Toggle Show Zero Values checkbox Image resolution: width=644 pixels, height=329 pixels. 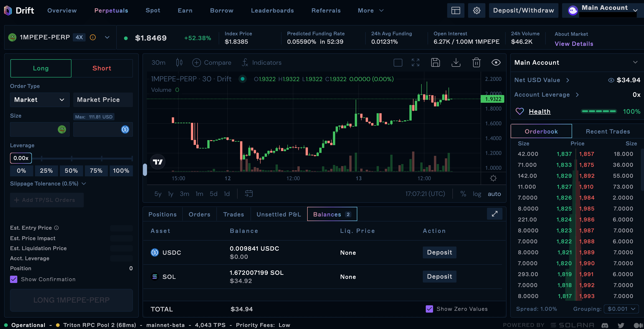pyautogui.click(x=429, y=309)
